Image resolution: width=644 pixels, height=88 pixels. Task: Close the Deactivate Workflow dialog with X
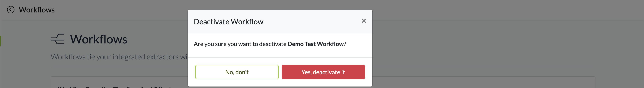click(364, 21)
